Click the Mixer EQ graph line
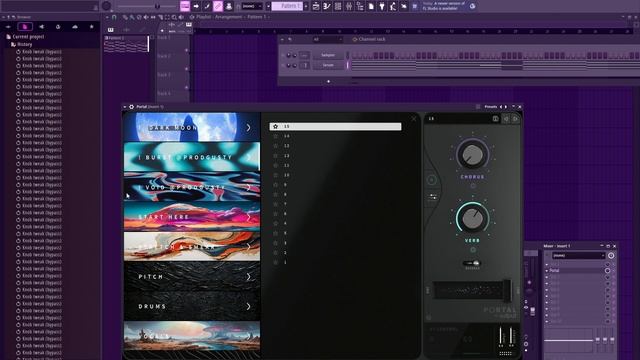This screenshot has width=640, height=360. 569,340
